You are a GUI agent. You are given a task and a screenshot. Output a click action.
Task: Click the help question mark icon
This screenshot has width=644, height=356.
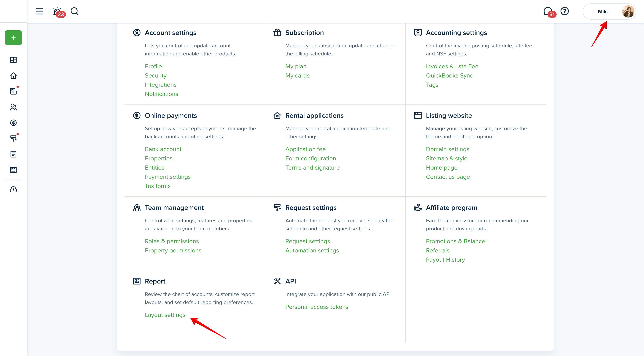click(564, 11)
